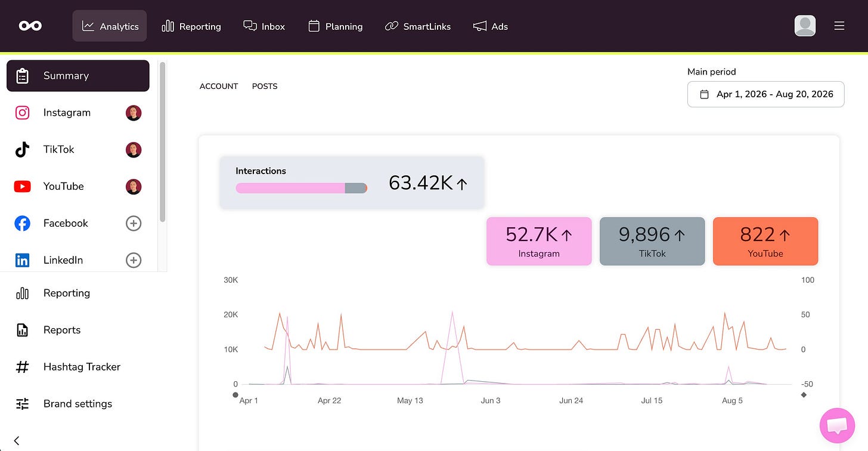Toggle the Instagram 52.7K series card
Image resolution: width=868 pixels, height=451 pixels.
(539, 241)
